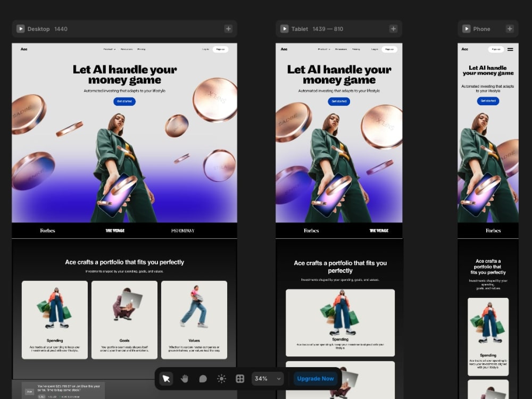Click Get started button in Desktop frame
This screenshot has width=532, height=399.
click(x=124, y=102)
